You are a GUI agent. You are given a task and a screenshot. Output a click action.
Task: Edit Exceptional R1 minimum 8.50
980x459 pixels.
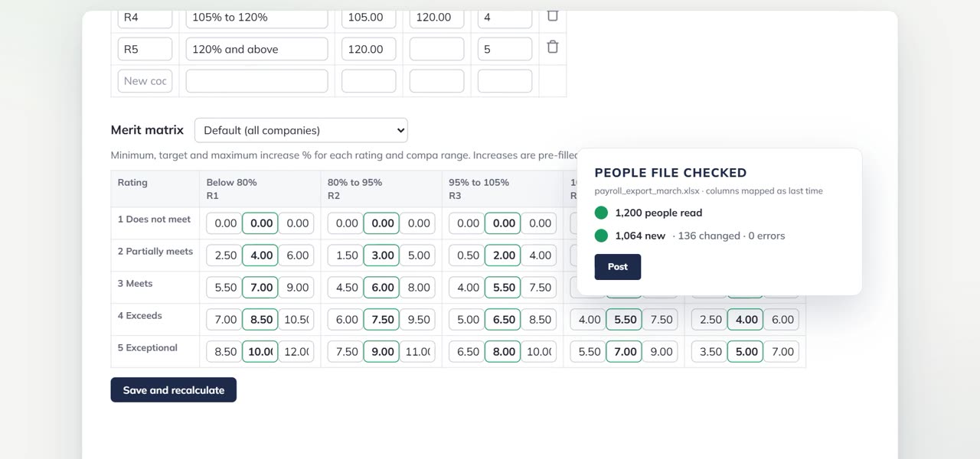coord(224,352)
